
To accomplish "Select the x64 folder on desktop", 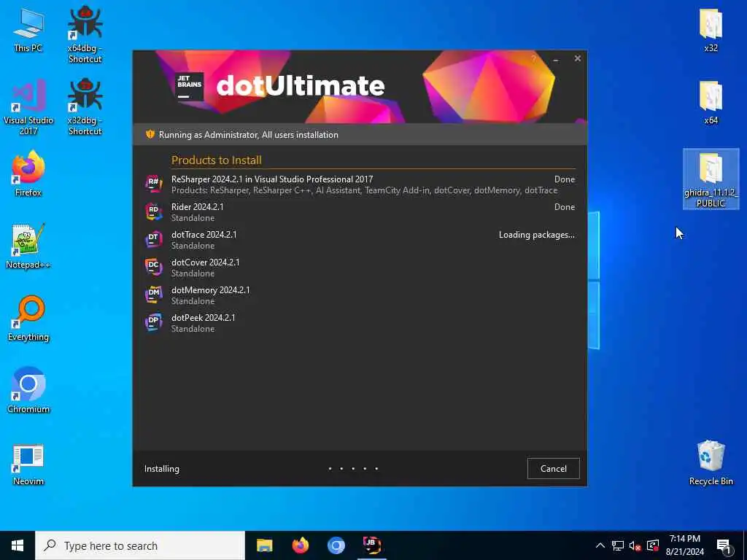I will (711, 102).
